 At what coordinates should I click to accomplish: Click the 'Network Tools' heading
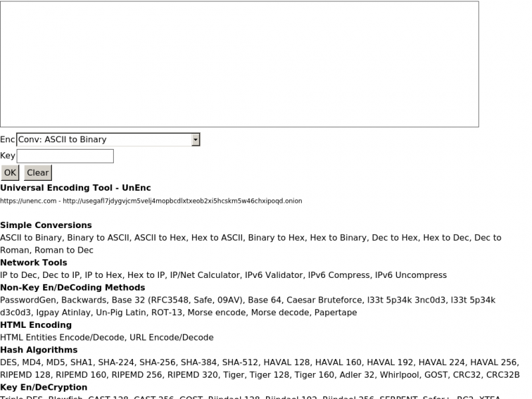[x=34, y=263]
